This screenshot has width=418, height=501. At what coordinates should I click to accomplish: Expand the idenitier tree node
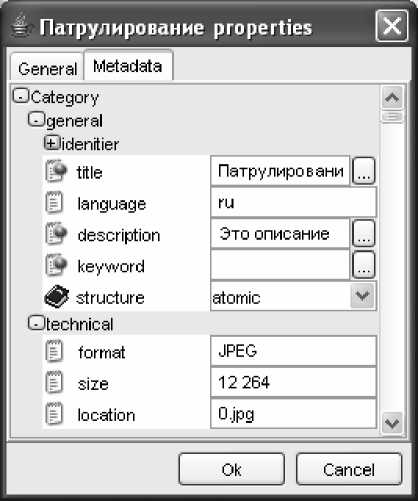pos(52,143)
